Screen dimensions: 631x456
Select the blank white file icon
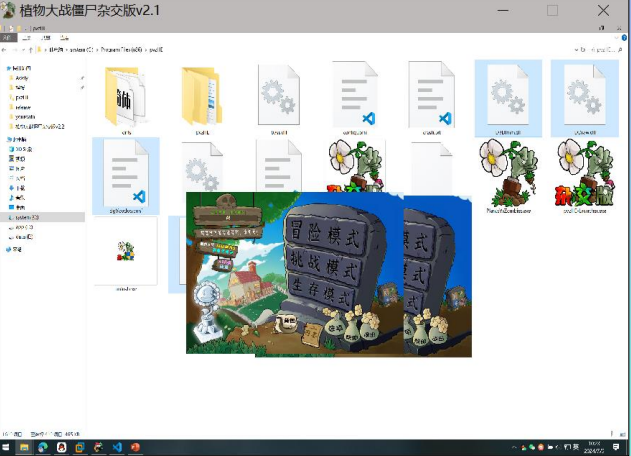coord(432,167)
